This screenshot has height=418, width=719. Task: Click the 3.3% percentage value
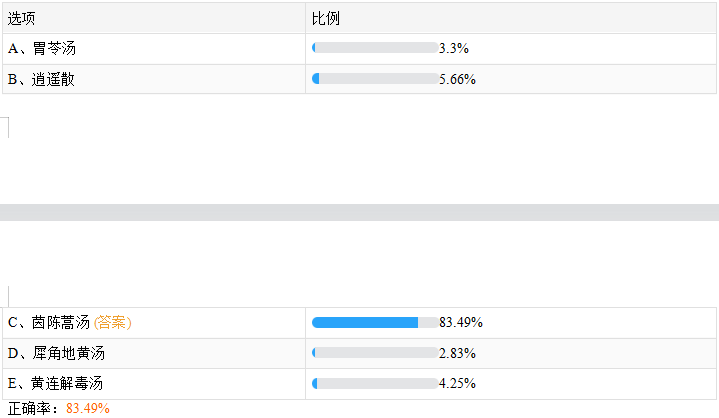tap(454, 48)
